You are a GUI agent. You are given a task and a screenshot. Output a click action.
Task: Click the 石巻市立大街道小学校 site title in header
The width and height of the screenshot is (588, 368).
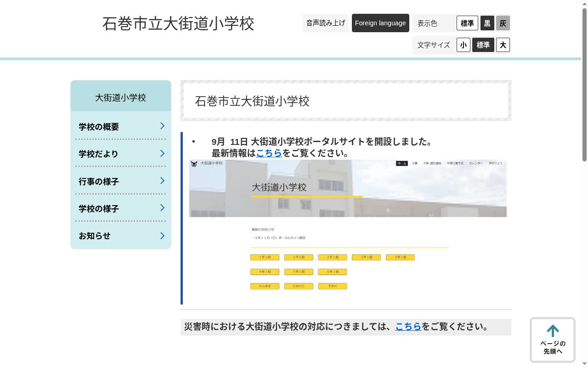click(x=178, y=23)
